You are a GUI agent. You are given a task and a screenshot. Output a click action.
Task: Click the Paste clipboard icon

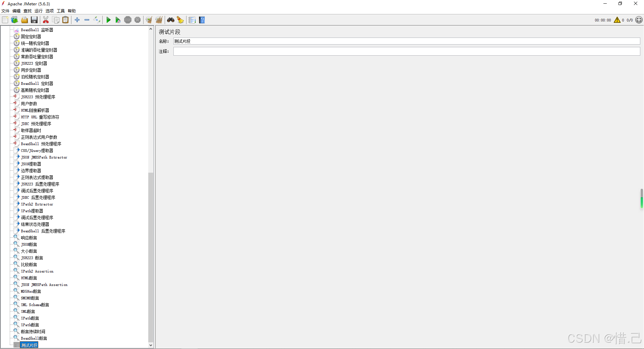point(65,20)
